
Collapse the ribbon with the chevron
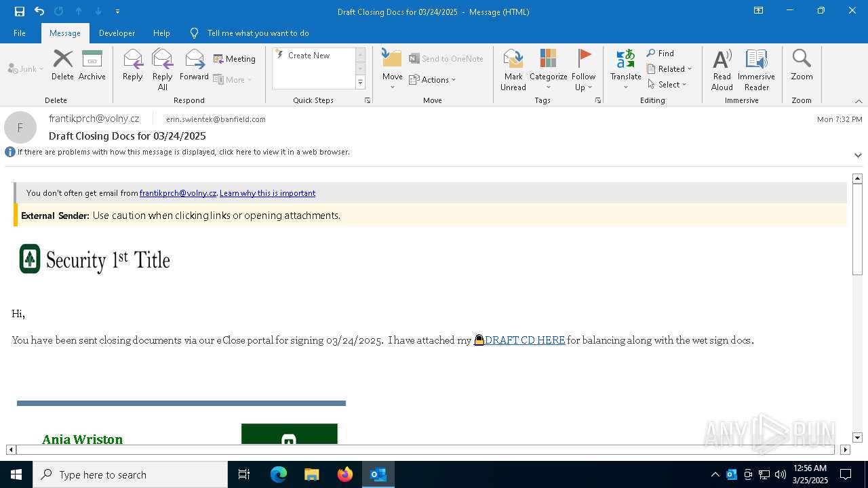[x=859, y=101]
